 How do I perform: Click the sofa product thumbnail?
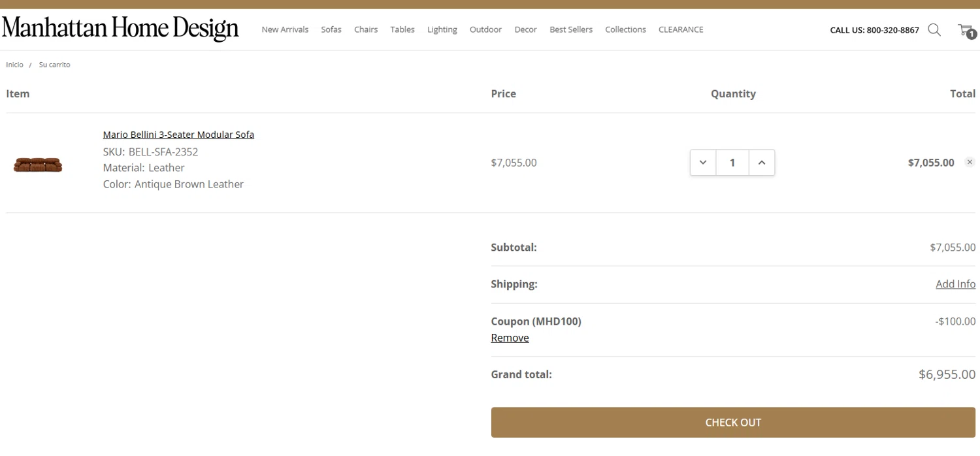point(38,165)
